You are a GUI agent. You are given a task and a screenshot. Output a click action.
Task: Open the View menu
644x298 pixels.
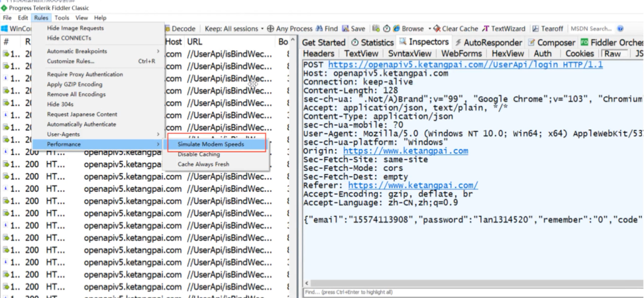[x=81, y=18]
